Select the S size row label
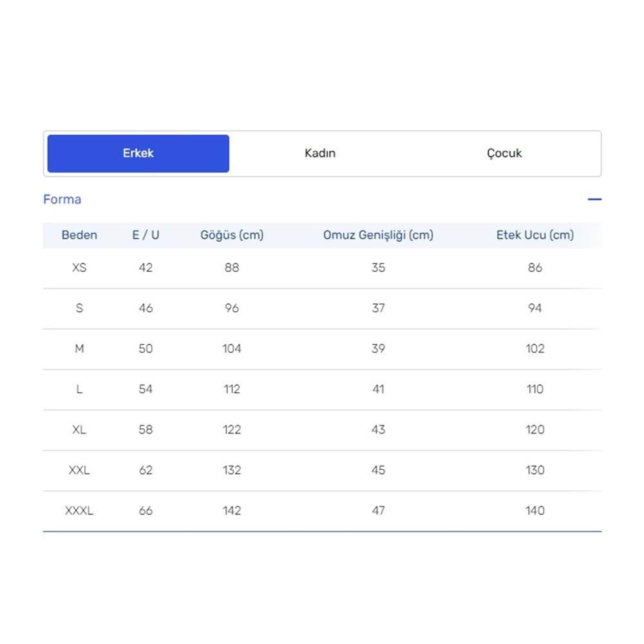This screenshot has height=644, width=644. pos(79,308)
